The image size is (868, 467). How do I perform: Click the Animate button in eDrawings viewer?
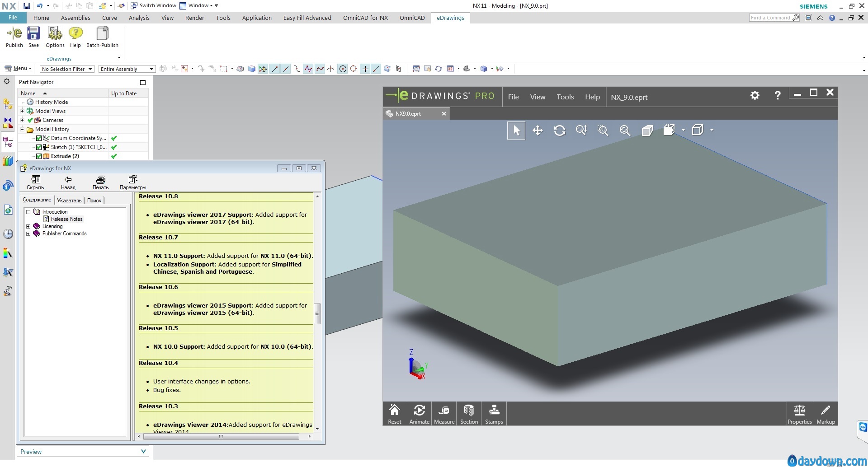pyautogui.click(x=419, y=414)
